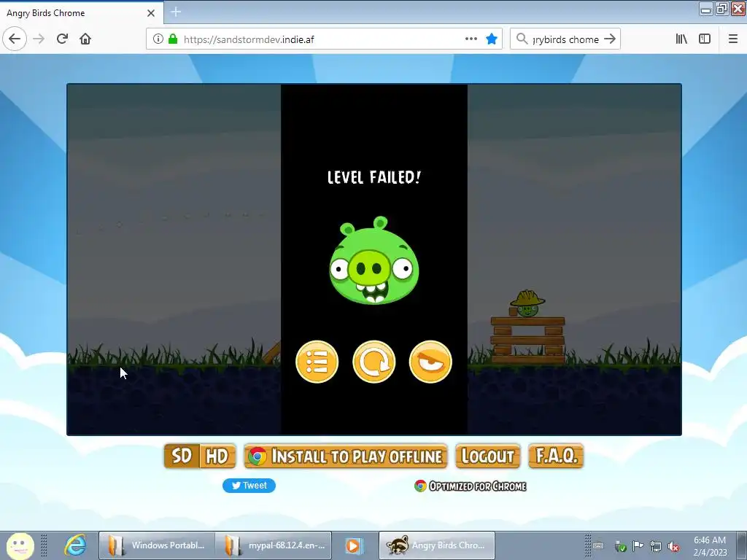Go back with the browser back arrow
The image size is (747, 560).
(x=15, y=39)
